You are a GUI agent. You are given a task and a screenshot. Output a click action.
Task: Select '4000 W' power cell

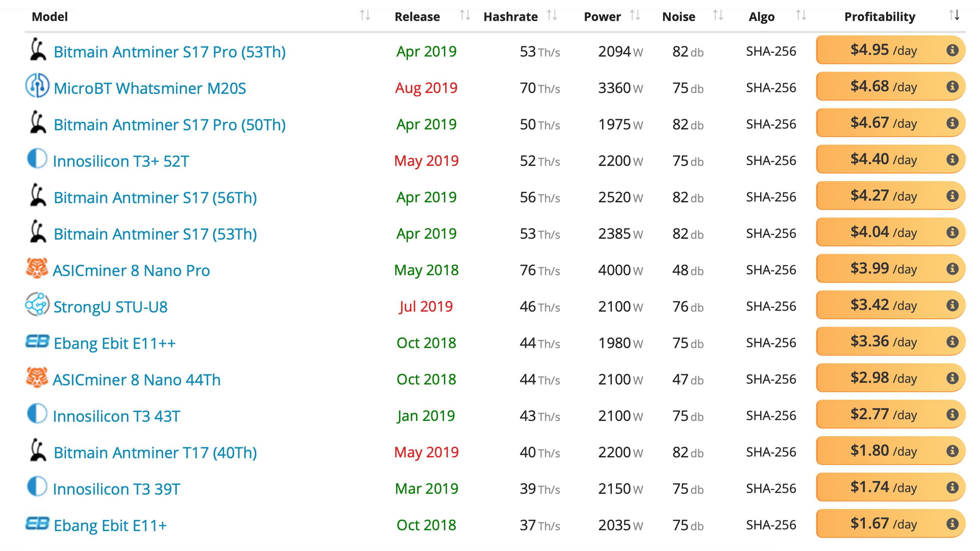[x=620, y=270]
